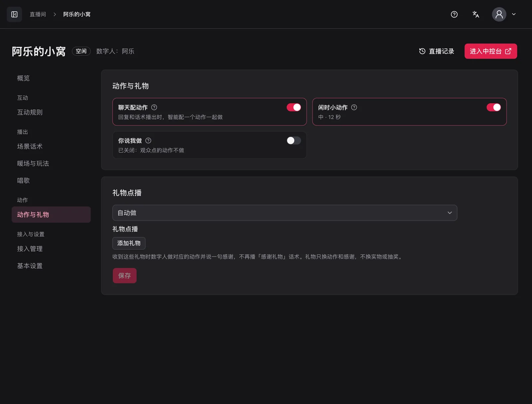This screenshot has height=404, width=532.
Task: Enable the 你说我做 switch
Action: (x=294, y=141)
